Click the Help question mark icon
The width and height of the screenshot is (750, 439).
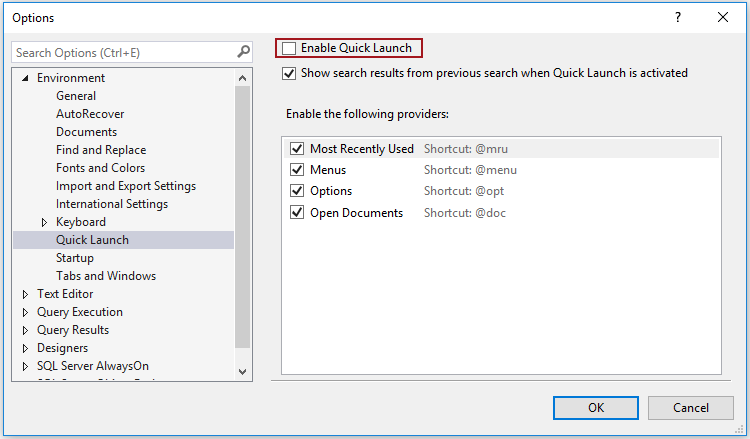(x=678, y=17)
